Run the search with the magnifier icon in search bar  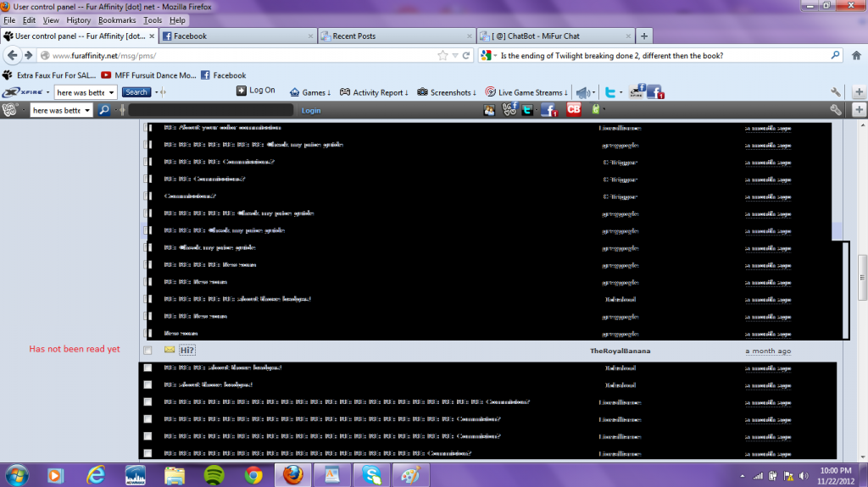pos(835,55)
